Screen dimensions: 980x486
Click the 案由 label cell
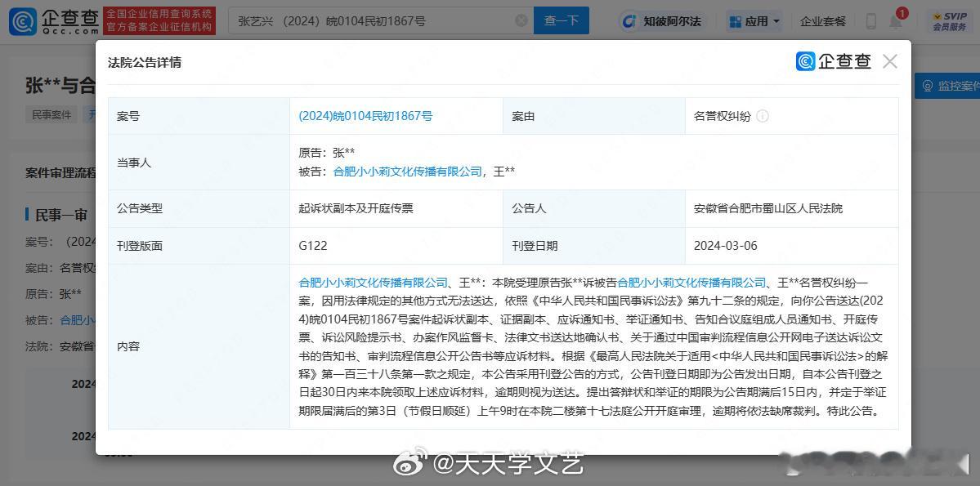593,116
